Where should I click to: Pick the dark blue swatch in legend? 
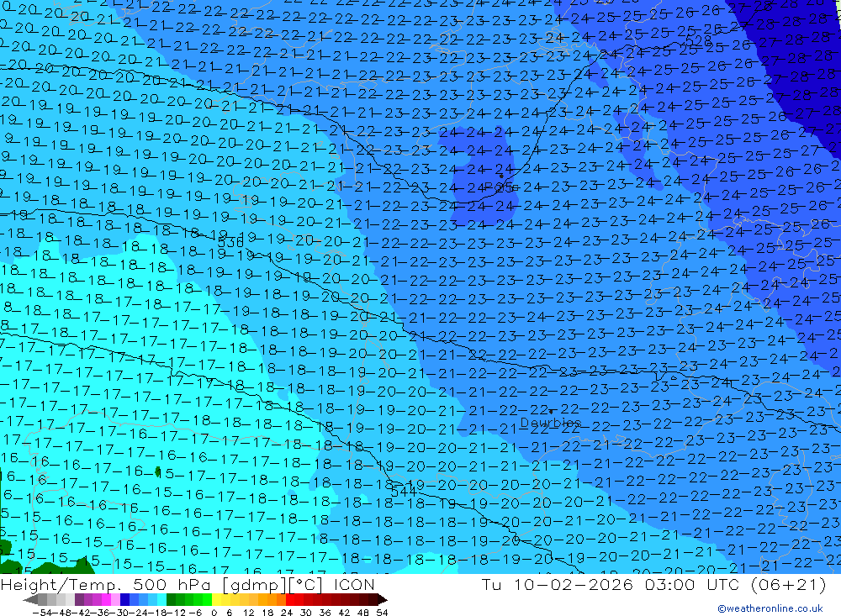point(124,599)
